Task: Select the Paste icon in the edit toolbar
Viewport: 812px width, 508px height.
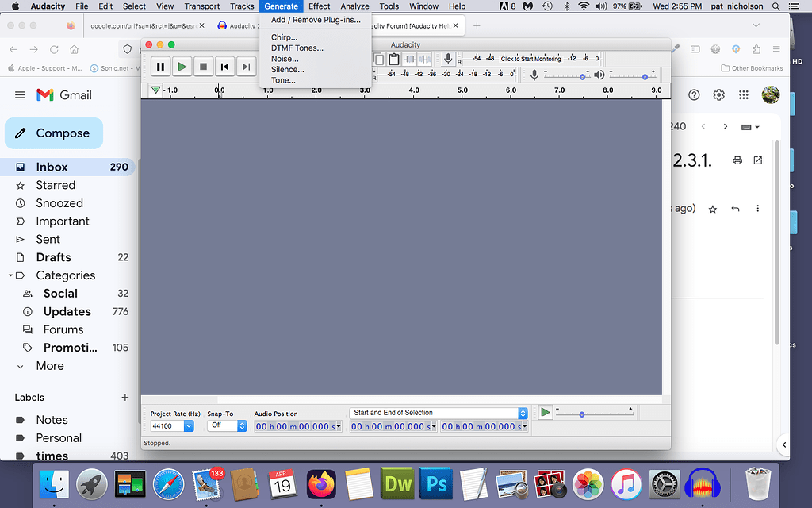Action: tap(393, 59)
